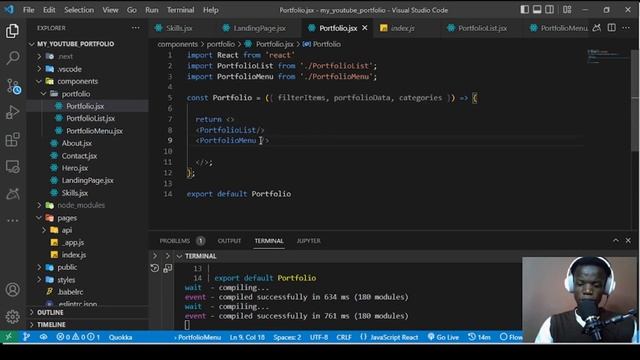Maximize the terminal panel with chevron
Image resolution: width=640 pixels, height=360 pixels.
616,240
